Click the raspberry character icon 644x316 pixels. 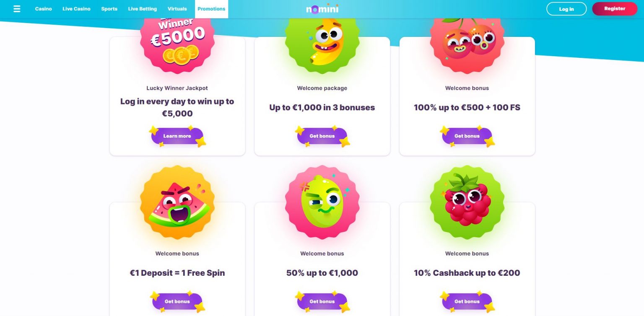pyautogui.click(x=467, y=202)
